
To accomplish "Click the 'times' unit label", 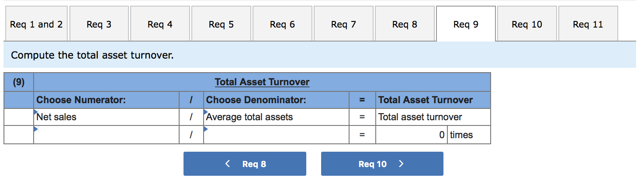I will click(x=461, y=135).
